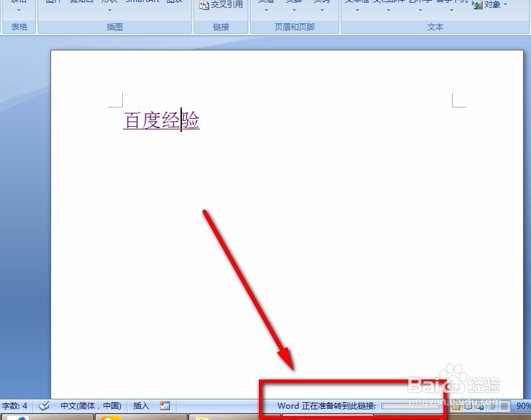Open the 表格 (Table) menu
This screenshot has width=531, height=420.
tap(17, 5)
